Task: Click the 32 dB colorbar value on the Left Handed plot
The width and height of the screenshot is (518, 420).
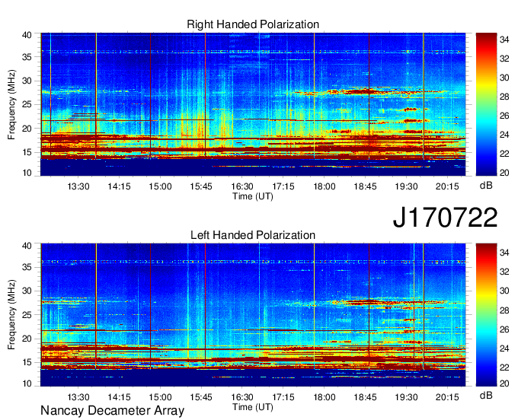Action: (x=504, y=272)
